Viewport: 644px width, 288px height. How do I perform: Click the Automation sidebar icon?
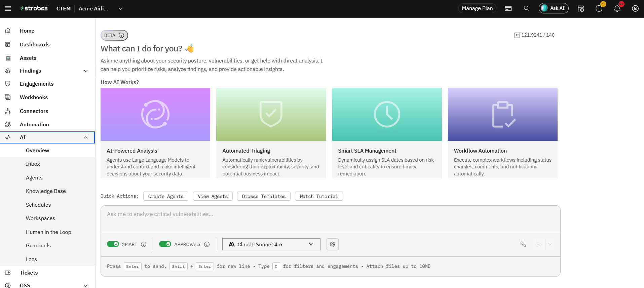point(8,124)
